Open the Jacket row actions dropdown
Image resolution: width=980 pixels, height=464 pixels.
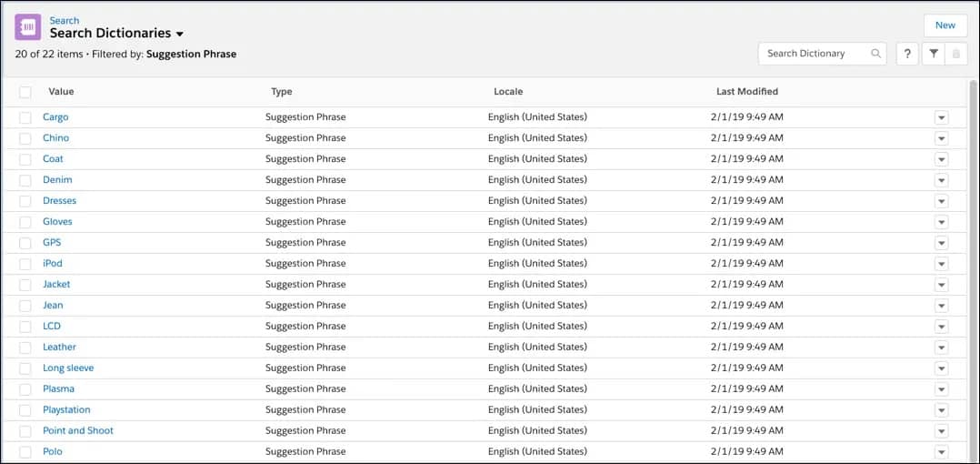(941, 285)
